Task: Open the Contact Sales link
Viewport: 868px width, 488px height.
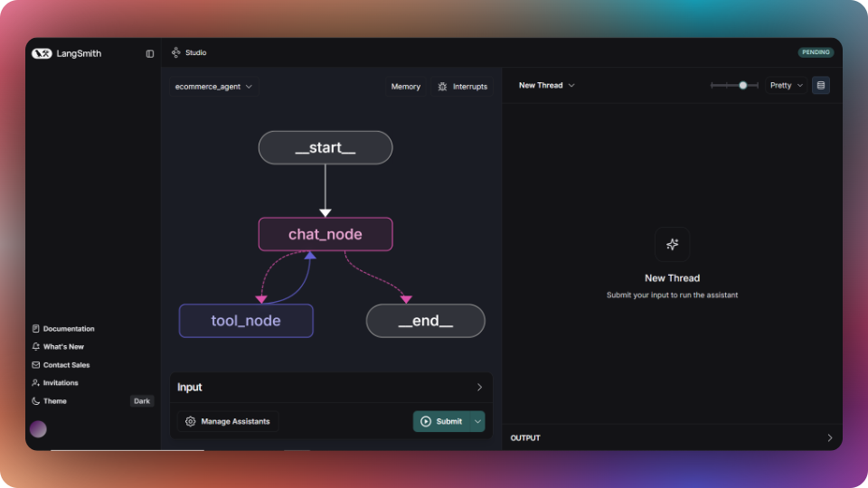Action: tap(66, 365)
